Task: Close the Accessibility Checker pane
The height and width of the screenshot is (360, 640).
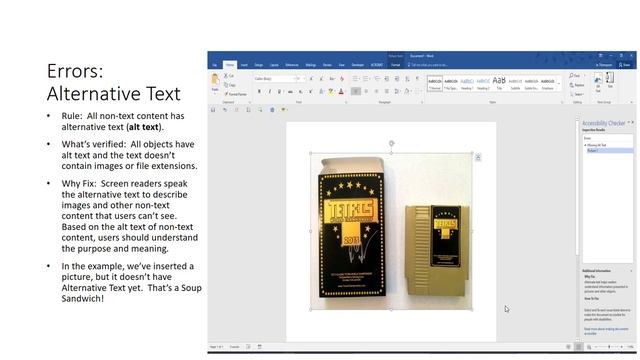Action: point(633,122)
